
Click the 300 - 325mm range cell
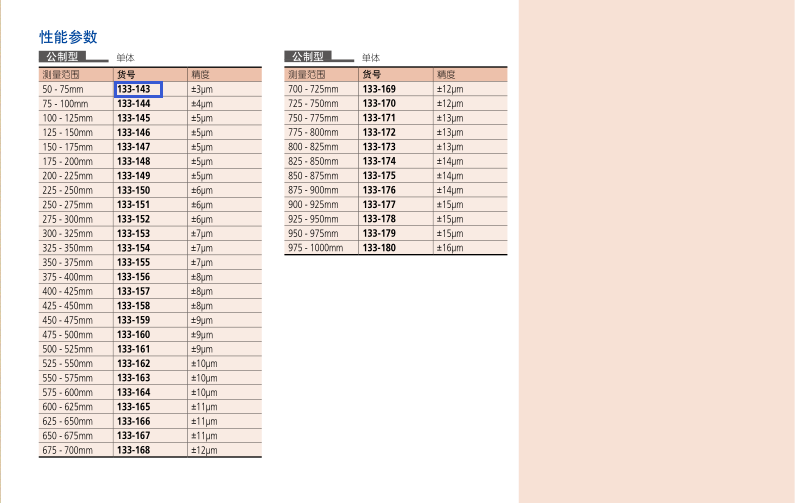[67, 234]
